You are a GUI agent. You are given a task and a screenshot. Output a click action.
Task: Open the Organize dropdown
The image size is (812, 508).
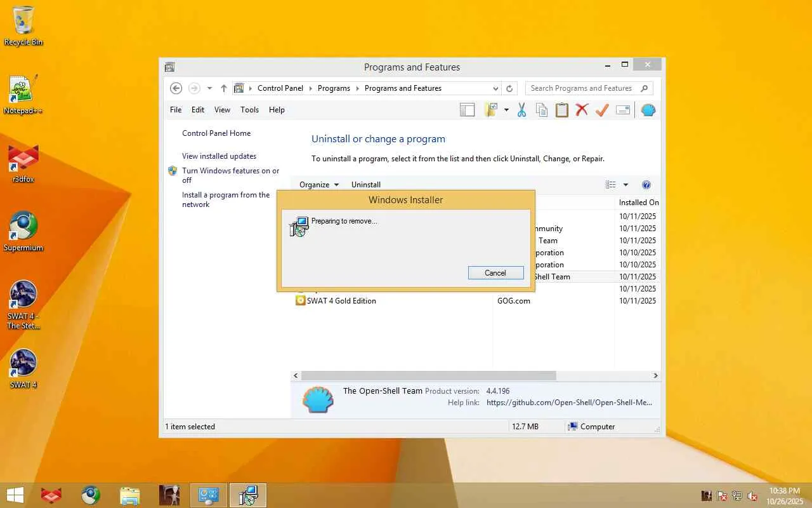(319, 185)
